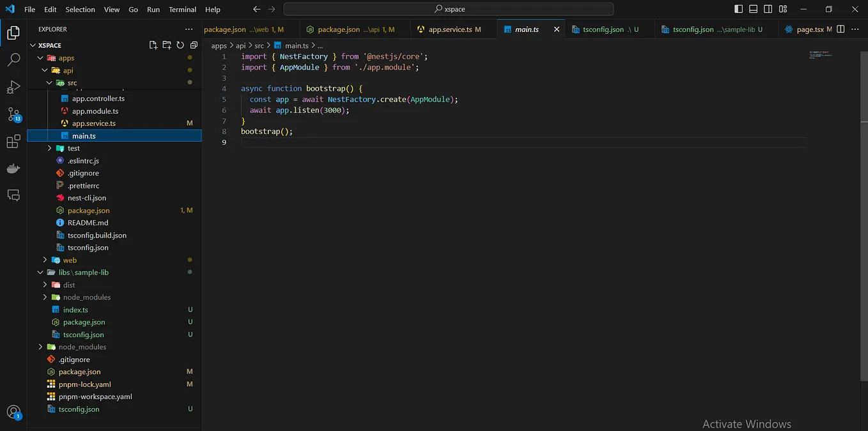The image size is (868, 431).
Task: Close the main.ts editor tab
Action: (x=556, y=29)
